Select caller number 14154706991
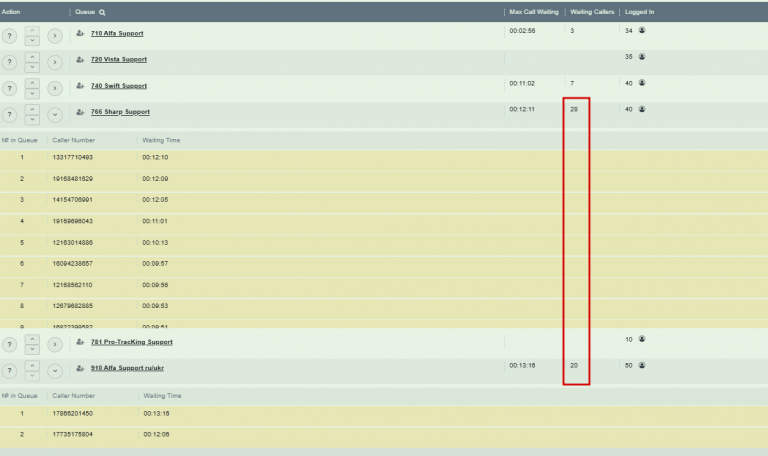 (72, 200)
